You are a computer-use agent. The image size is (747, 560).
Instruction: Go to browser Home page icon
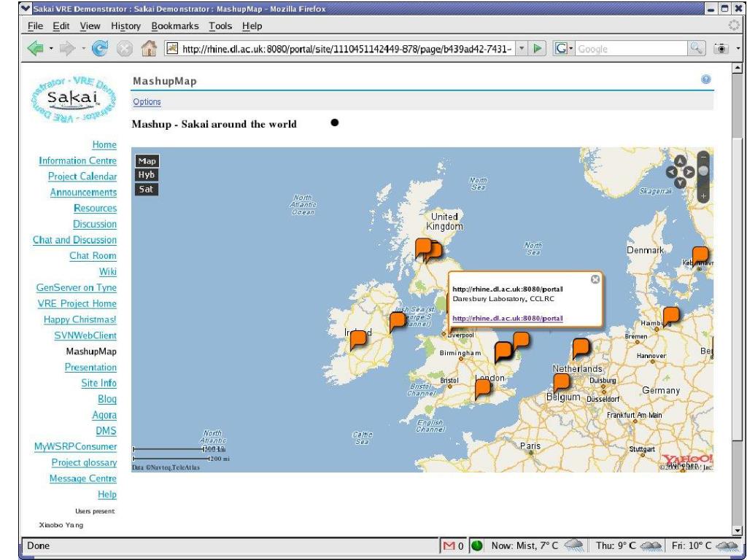tap(149, 48)
